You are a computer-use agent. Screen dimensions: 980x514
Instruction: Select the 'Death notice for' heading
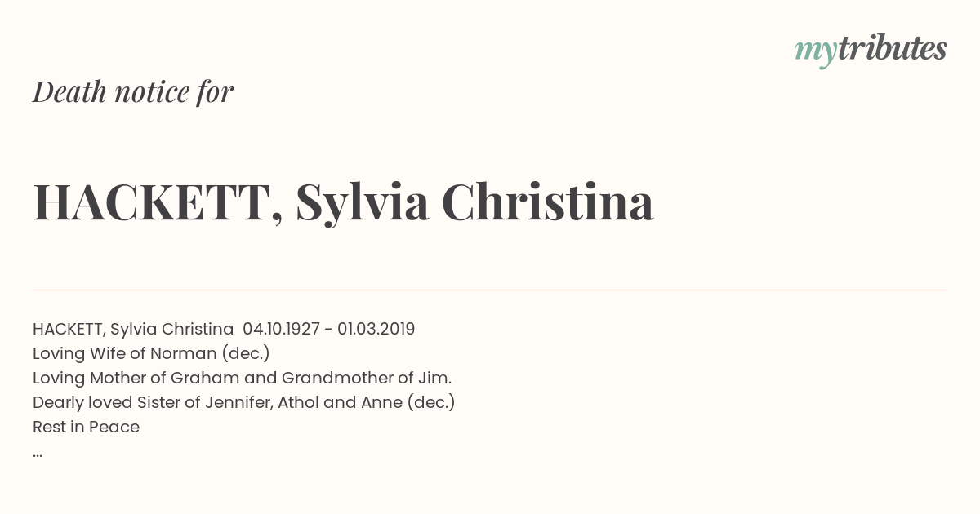click(133, 92)
